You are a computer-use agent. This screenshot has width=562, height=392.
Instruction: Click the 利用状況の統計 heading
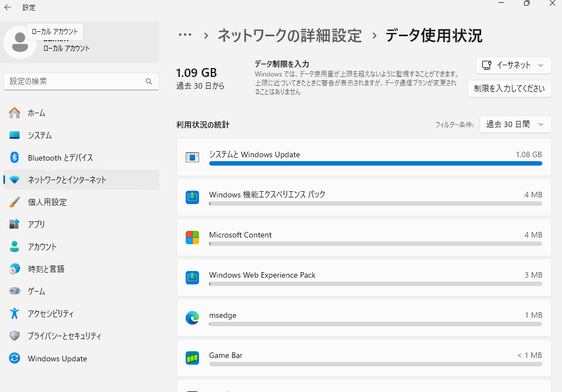pos(202,125)
